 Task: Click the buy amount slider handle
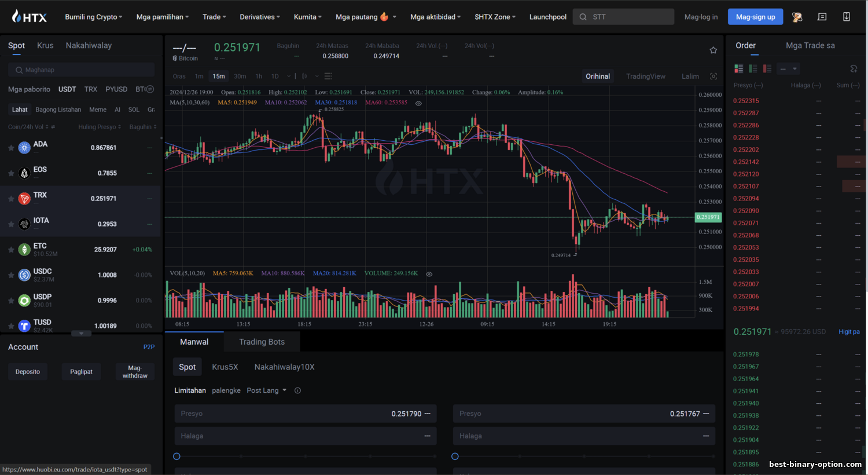pos(176,456)
